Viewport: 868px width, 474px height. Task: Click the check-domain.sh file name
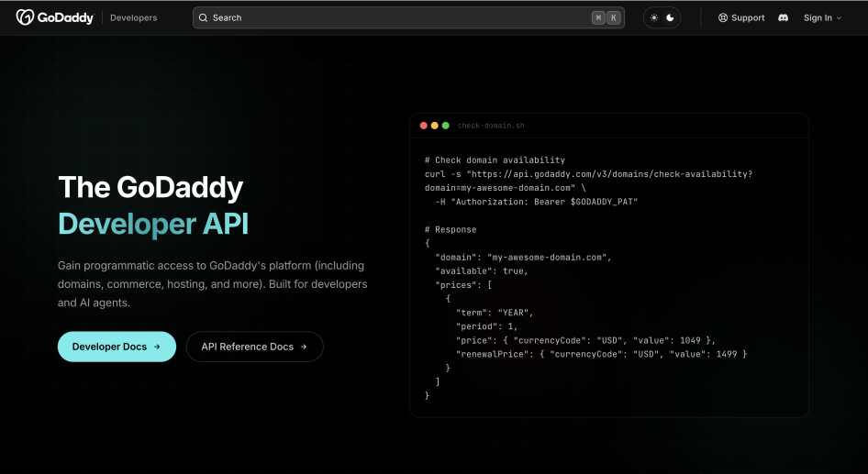491,126
